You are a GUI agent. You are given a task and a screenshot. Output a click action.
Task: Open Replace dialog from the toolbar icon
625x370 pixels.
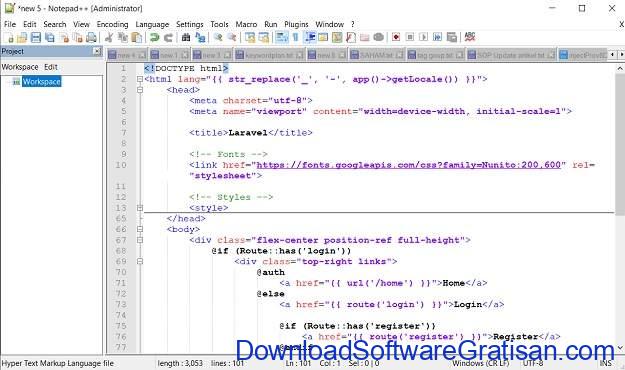(x=200, y=37)
